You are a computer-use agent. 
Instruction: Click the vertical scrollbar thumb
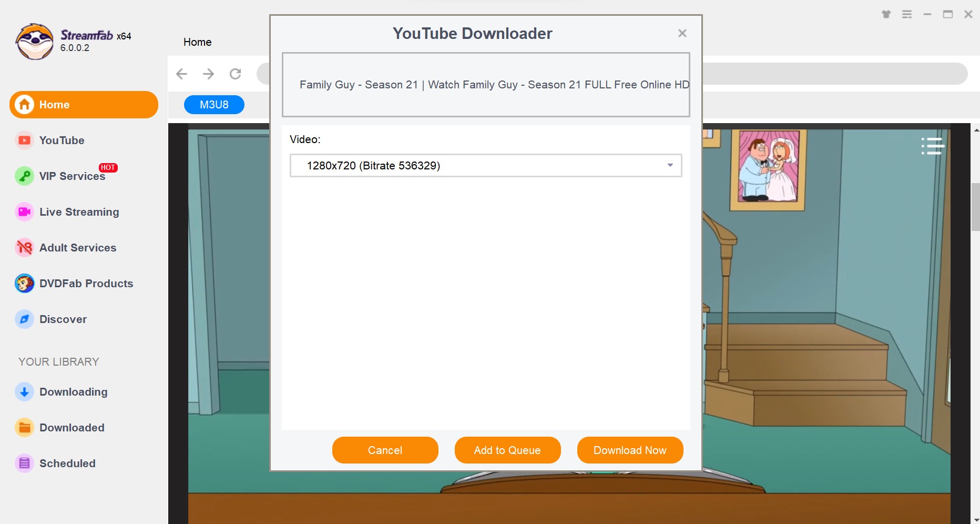976,207
